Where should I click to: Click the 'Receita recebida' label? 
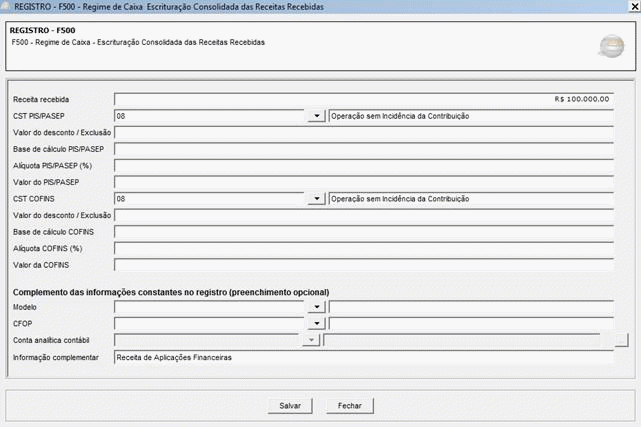[41, 100]
